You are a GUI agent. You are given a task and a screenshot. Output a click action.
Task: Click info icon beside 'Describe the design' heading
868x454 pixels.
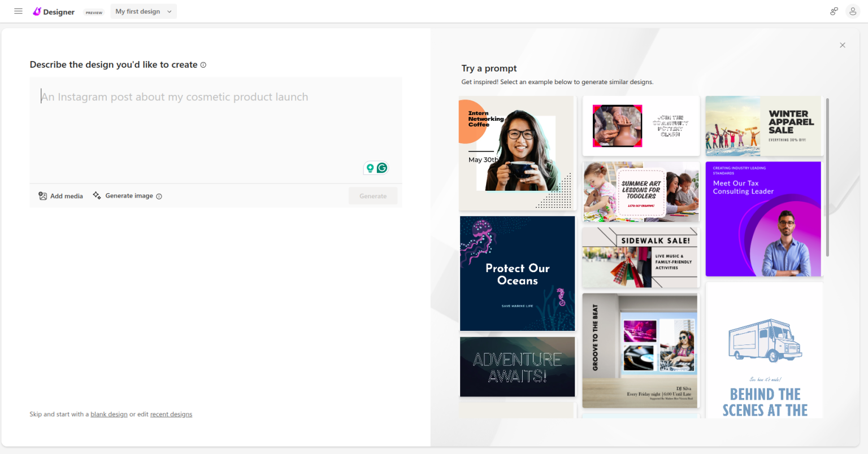point(203,64)
